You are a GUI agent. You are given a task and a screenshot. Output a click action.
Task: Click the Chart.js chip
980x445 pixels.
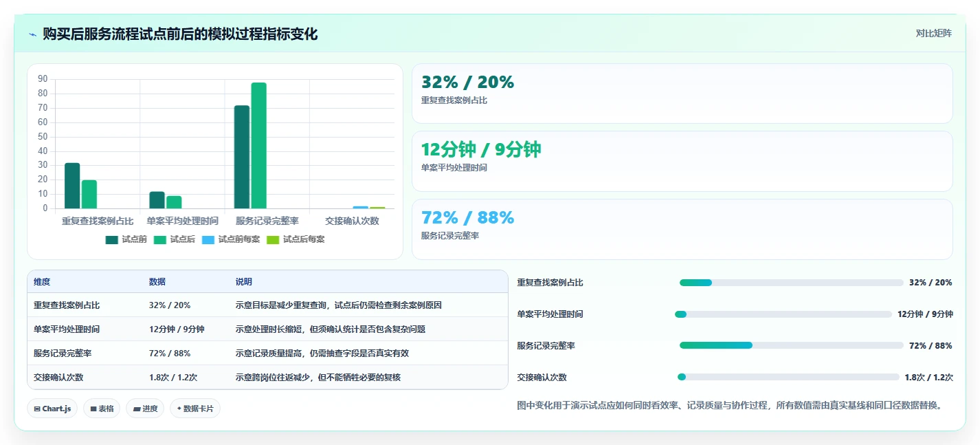tap(53, 409)
